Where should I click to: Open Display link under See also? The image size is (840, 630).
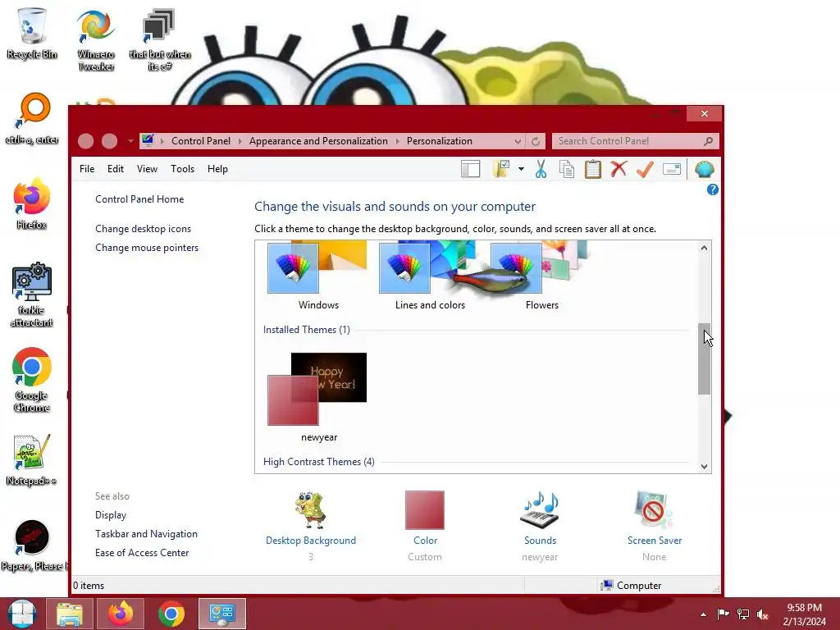[111, 515]
